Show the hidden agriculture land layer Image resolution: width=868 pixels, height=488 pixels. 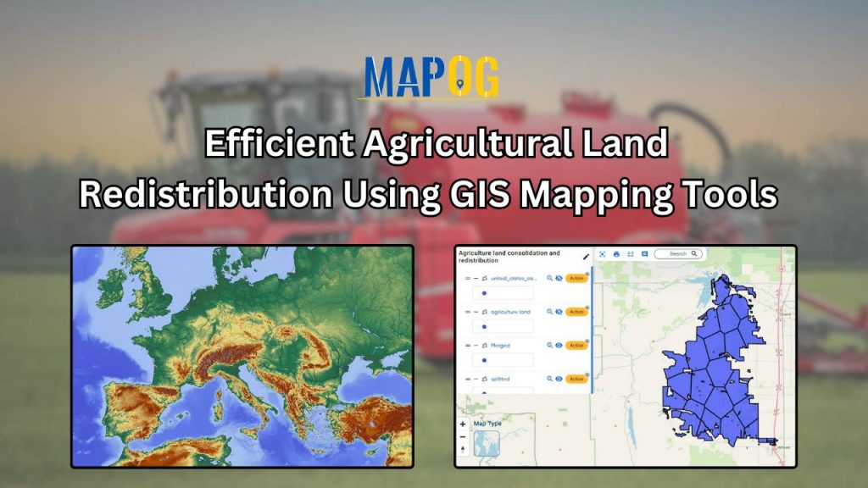(559, 312)
